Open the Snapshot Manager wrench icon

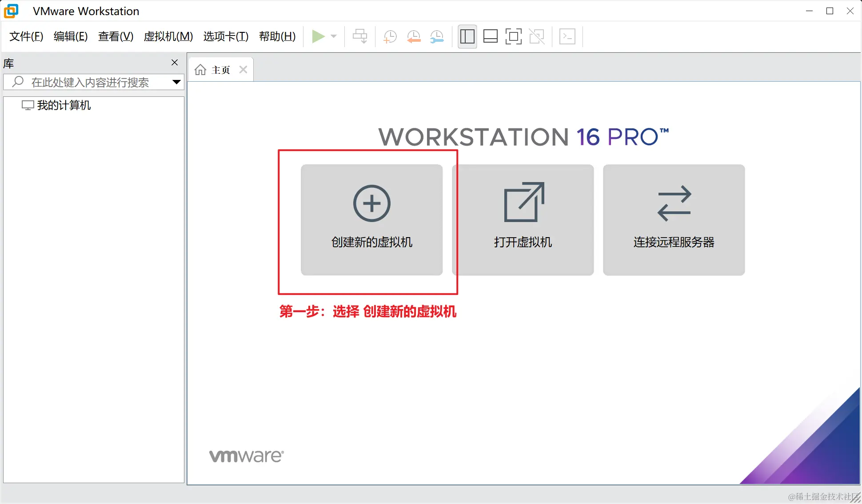click(437, 36)
